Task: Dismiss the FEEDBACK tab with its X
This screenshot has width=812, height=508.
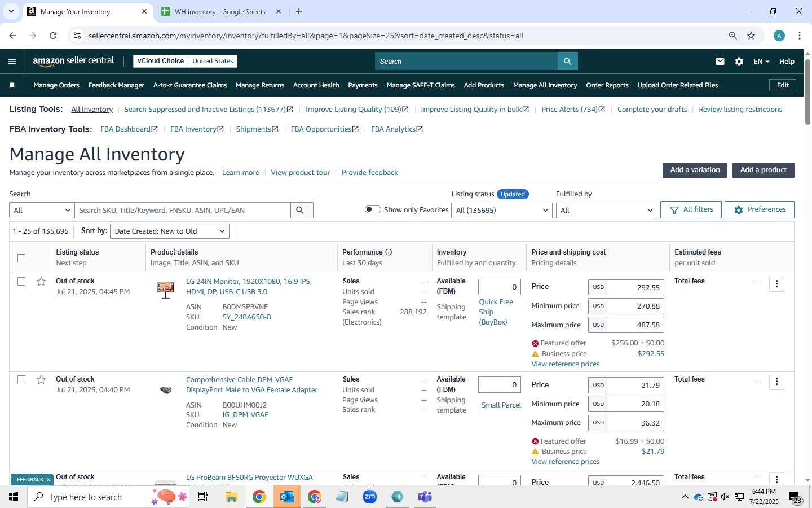Action: tap(48, 480)
